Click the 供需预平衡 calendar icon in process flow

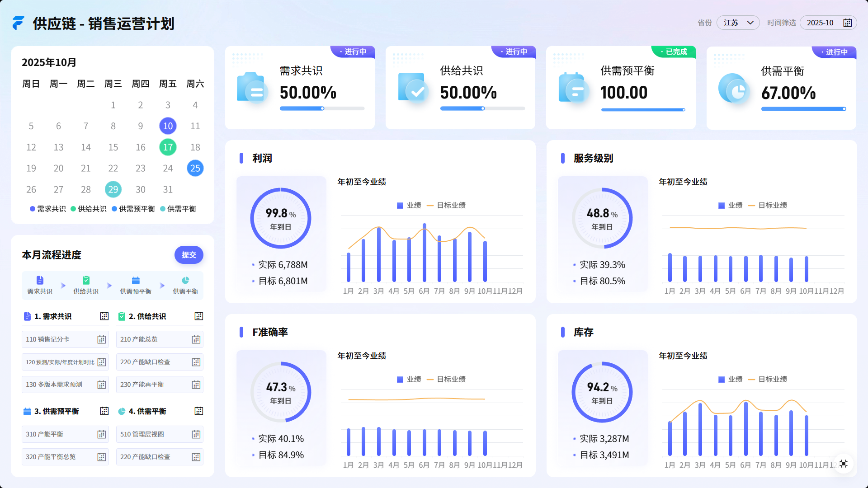point(136,280)
